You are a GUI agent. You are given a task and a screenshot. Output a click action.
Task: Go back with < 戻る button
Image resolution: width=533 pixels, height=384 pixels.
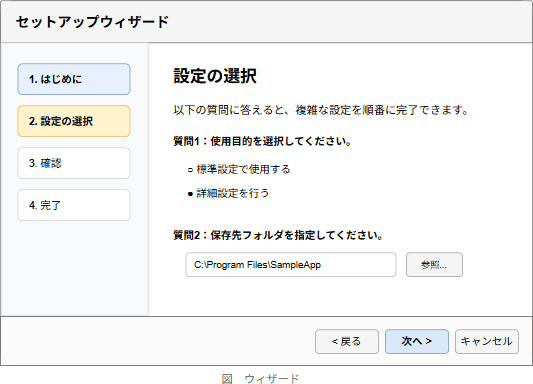(x=347, y=341)
